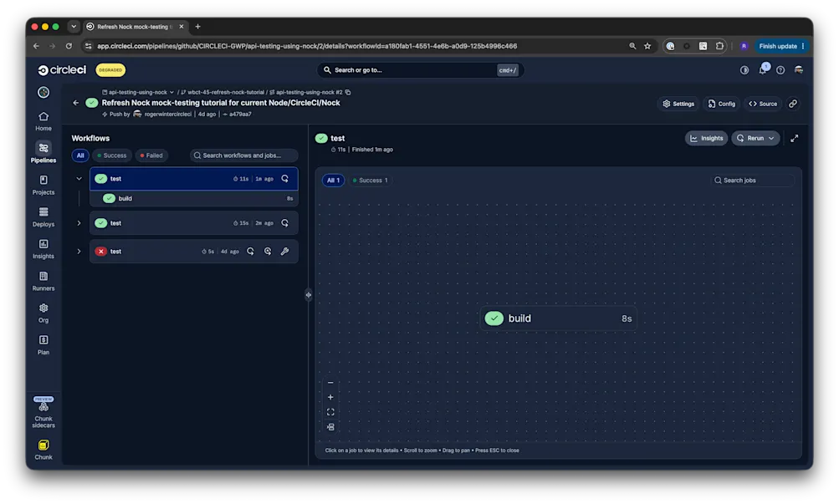Click Finish update in Chrome
The image size is (839, 504).
pos(780,46)
